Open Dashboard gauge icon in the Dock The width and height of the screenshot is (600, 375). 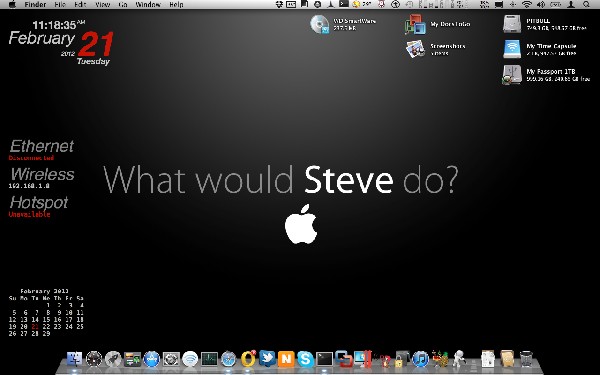click(94, 359)
